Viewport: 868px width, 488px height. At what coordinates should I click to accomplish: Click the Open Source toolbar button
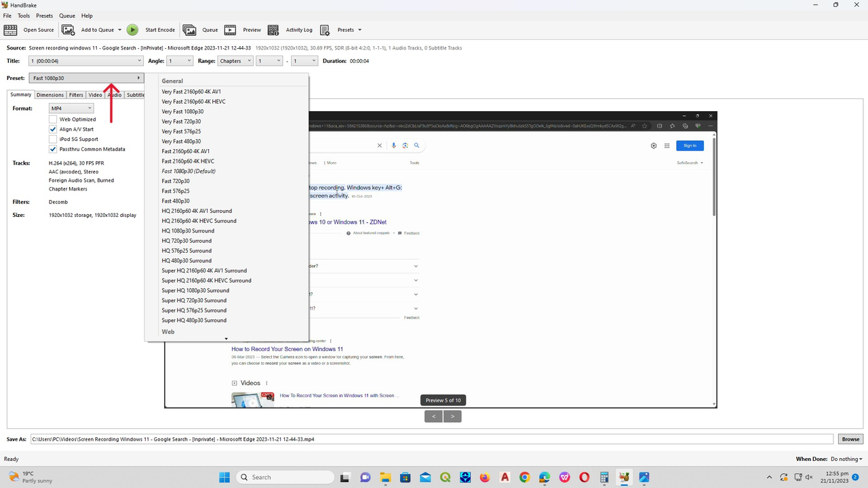click(x=29, y=30)
